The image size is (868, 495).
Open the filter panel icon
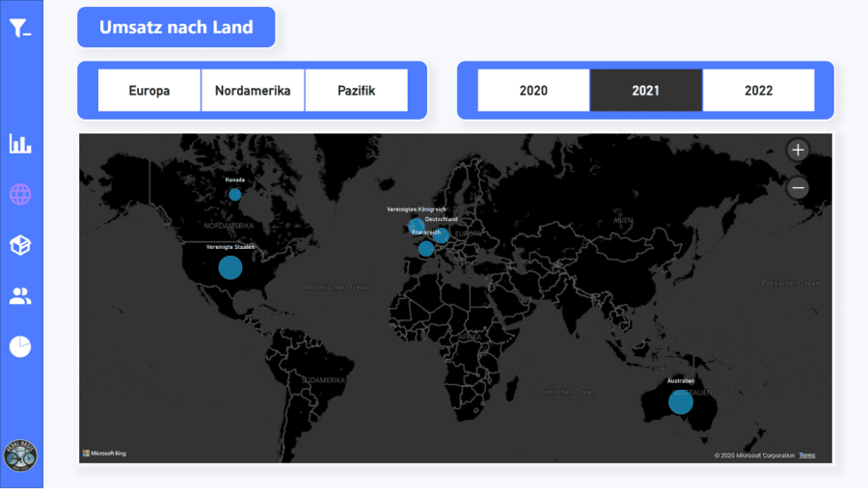pyautogui.click(x=20, y=28)
